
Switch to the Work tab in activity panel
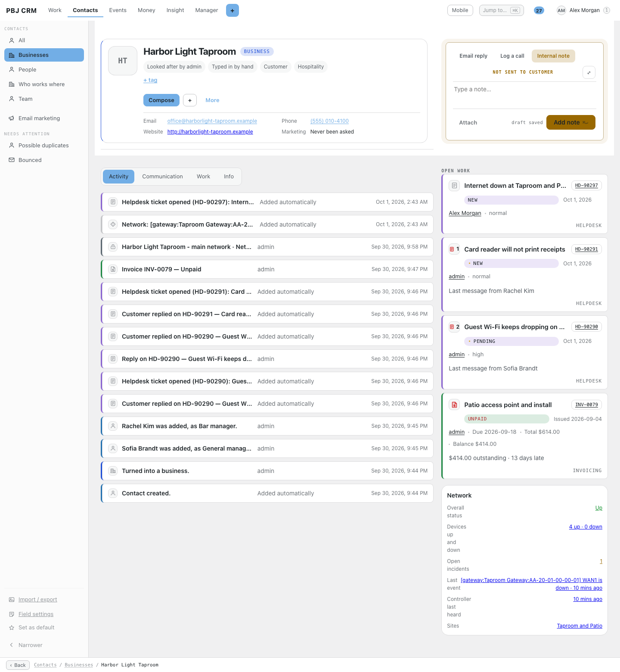point(203,177)
